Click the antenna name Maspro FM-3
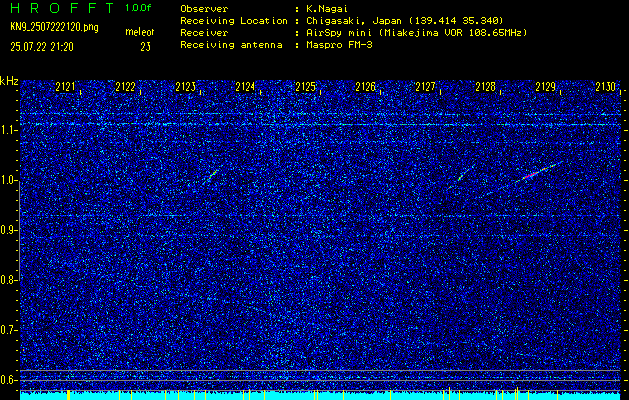Viewport: 629px width, 400px height. point(339,45)
